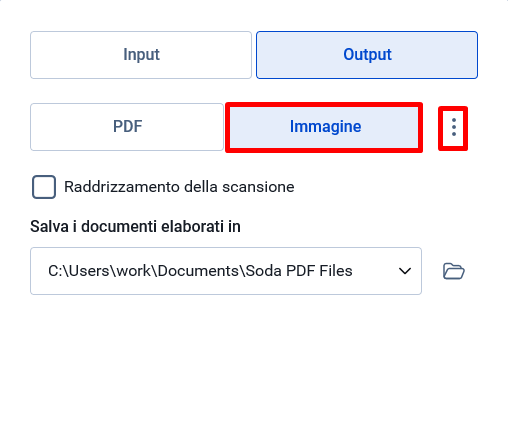
Task: Click the folder browse icon
Action: 453,271
